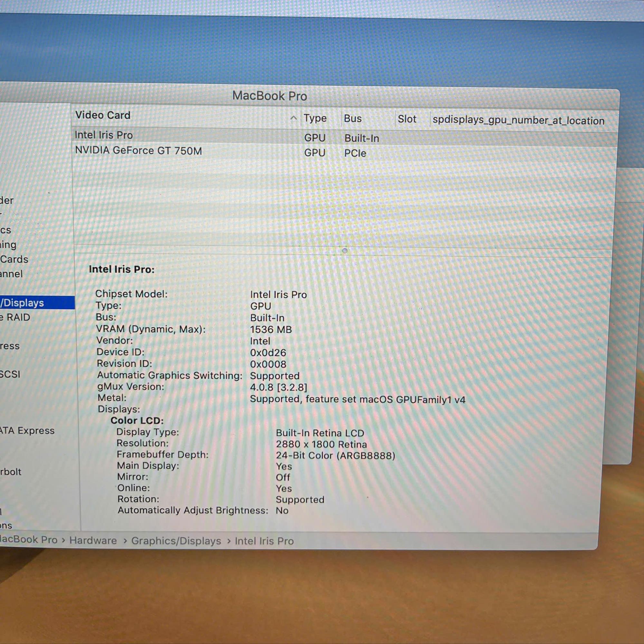The height and width of the screenshot is (644, 644).
Task: Click the 24-Bit Color (ARGB8888) value
Action: point(335,455)
